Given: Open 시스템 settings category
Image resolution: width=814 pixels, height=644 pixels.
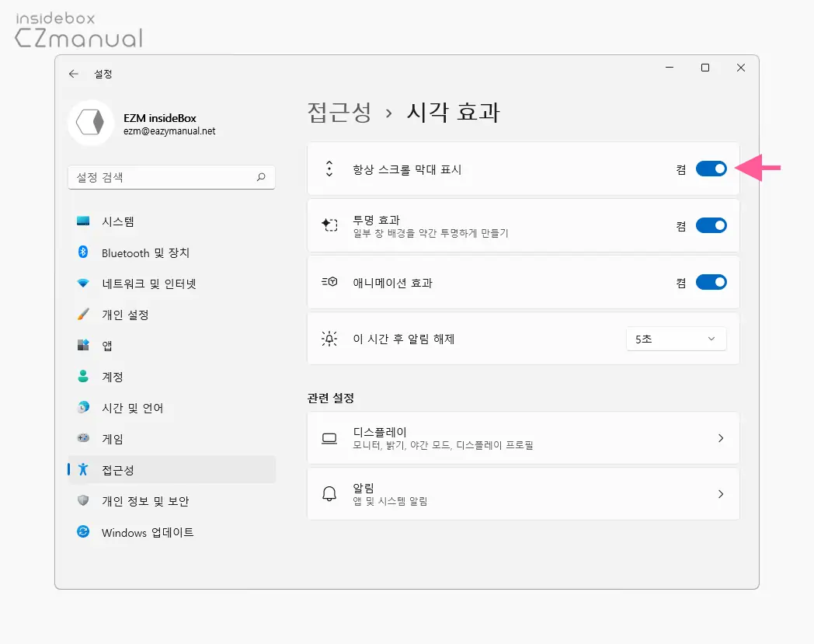Looking at the screenshot, I should coord(172,221).
